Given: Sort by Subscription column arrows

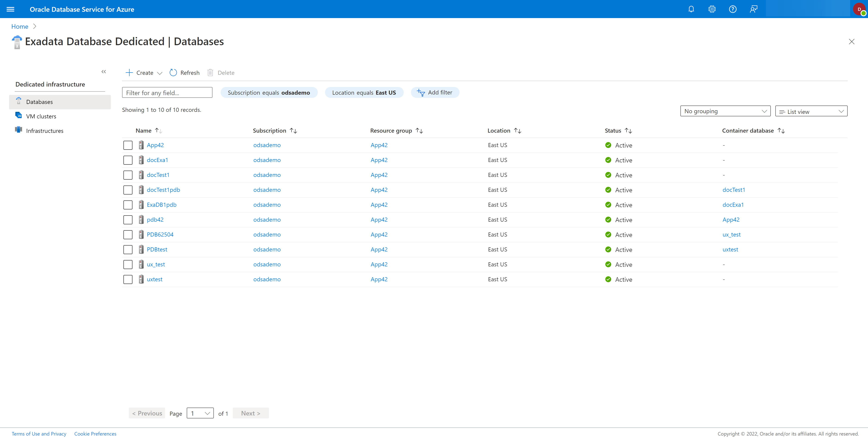Looking at the screenshot, I should pos(293,130).
